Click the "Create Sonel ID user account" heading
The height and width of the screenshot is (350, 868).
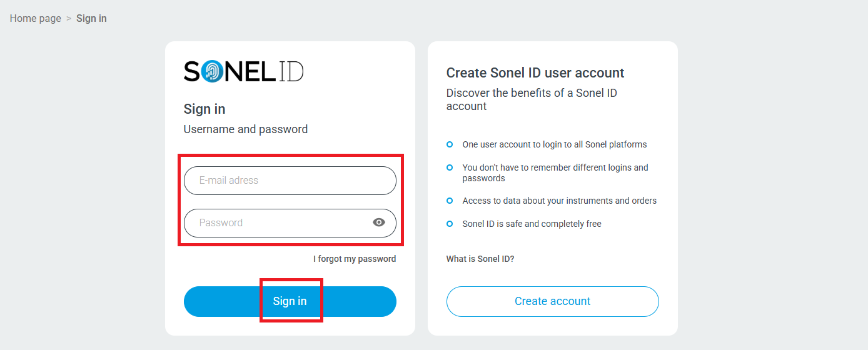535,73
